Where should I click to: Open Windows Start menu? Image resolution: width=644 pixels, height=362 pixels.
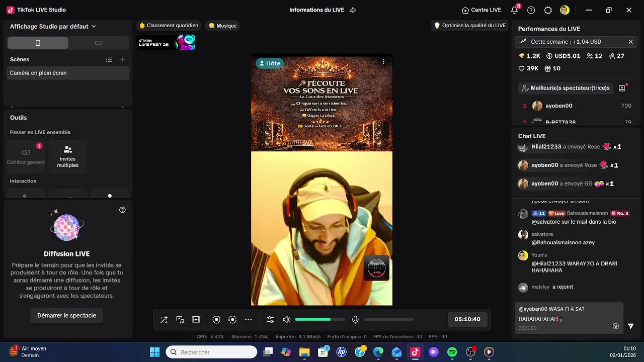(154, 352)
